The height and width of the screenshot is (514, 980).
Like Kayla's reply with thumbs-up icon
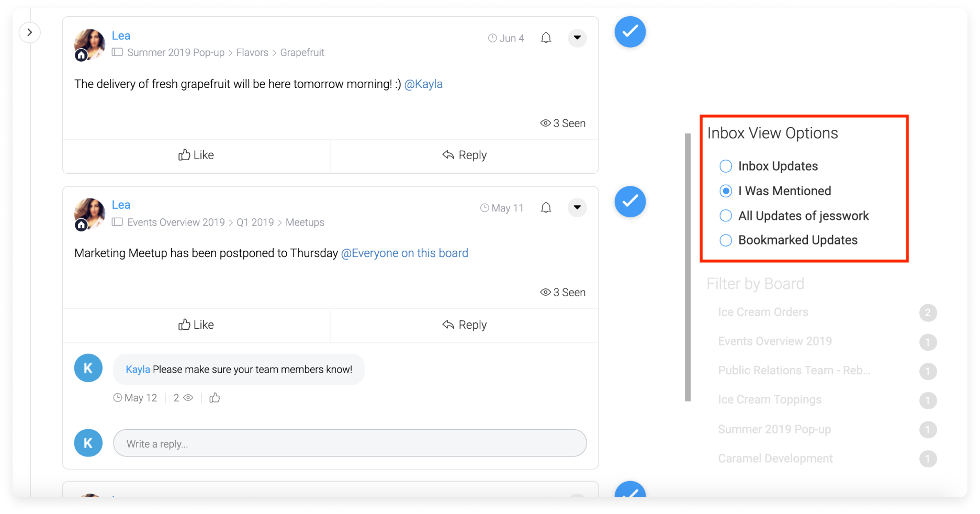215,398
